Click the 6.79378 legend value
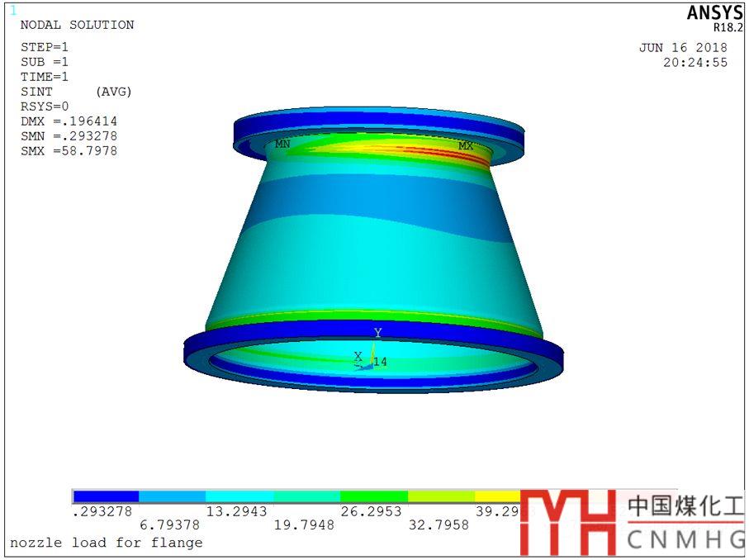The height and width of the screenshot is (560, 749). [x=168, y=524]
